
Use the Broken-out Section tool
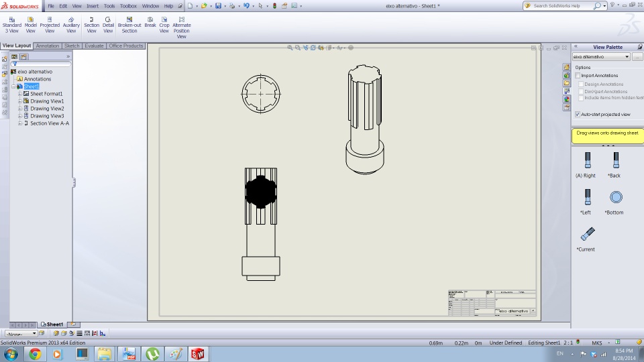(x=129, y=25)
